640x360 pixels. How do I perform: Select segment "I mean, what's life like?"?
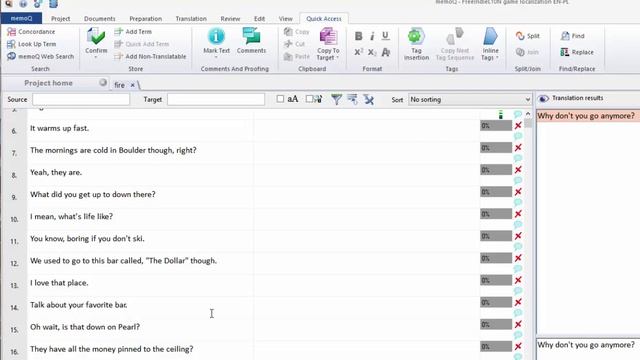[71, 216]
